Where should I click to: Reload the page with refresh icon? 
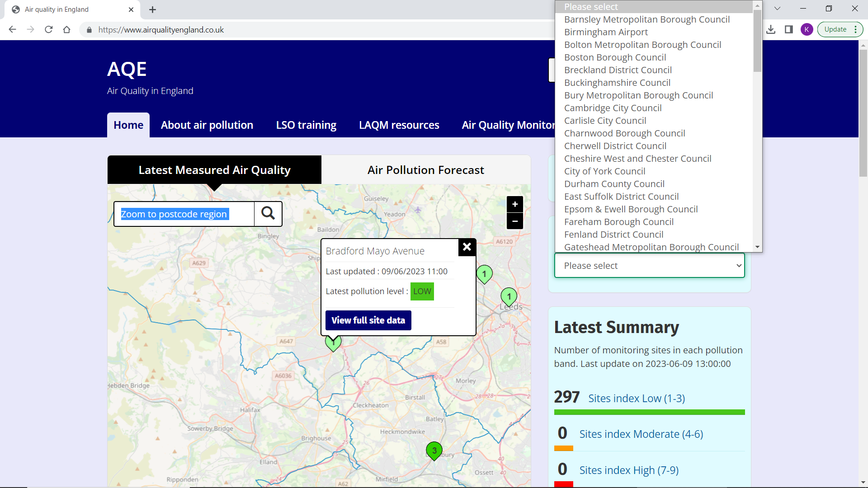click(49, 30)
